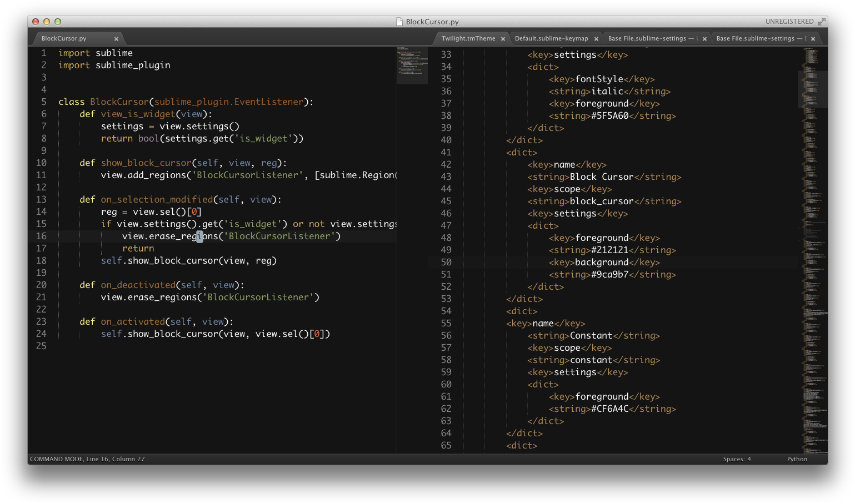Click the green zoom window button
855x504 pixels.
[58, 22]
